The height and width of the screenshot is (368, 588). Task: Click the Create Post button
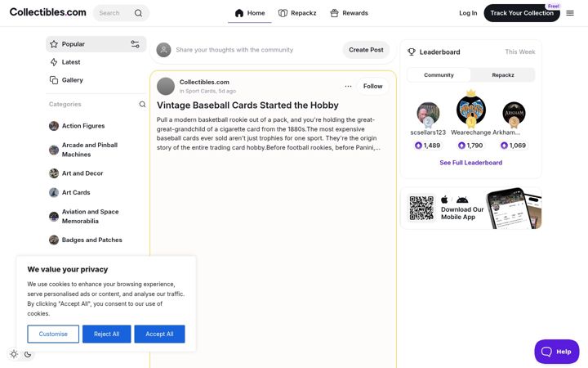[x=366, y=50]
